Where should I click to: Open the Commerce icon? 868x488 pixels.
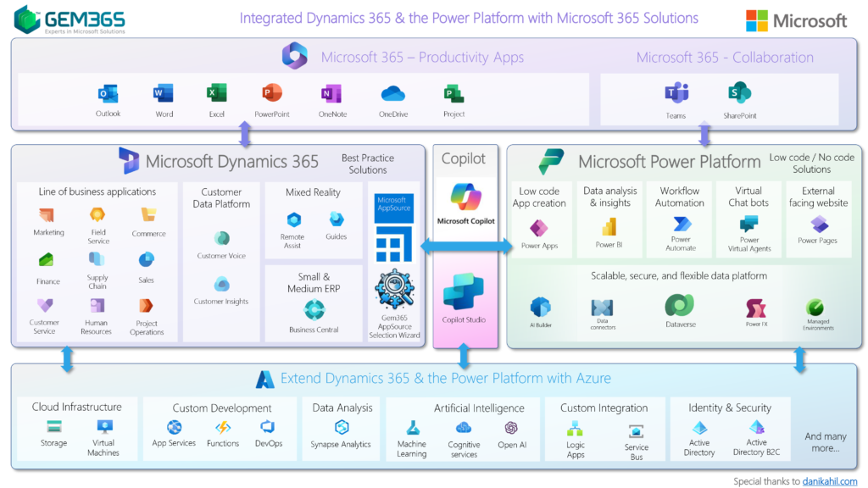pyautogui.click(x=148, y=214)
